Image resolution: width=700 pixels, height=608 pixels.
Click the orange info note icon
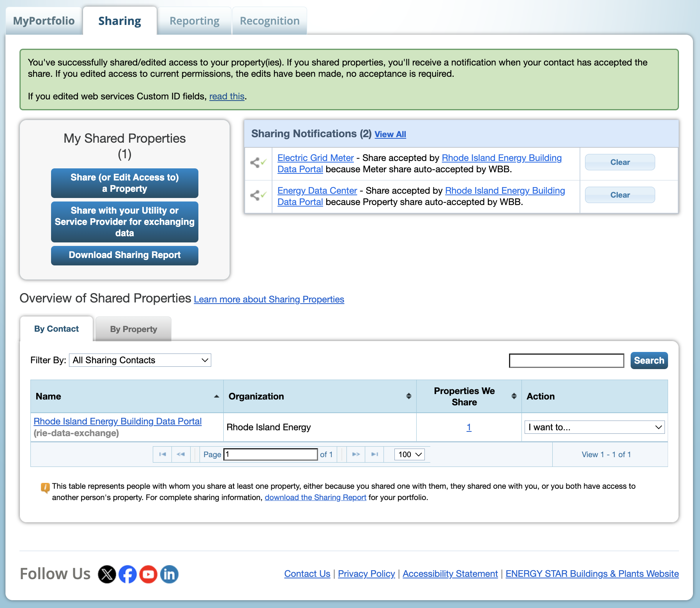point(45,488)
